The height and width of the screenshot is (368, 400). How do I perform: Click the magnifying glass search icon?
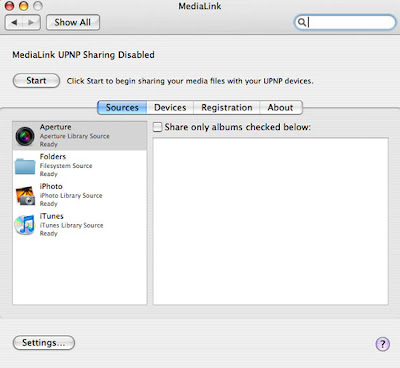pyautogui.click(x=301, y=22)
